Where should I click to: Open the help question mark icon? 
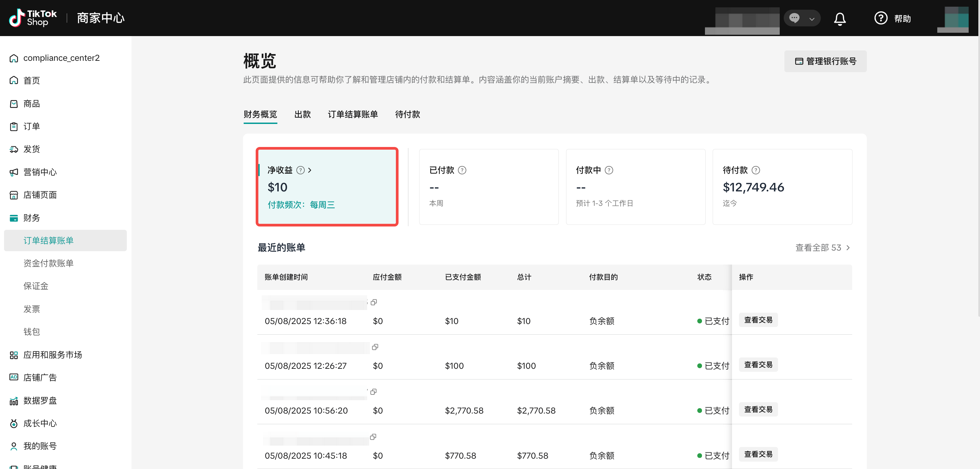(x=880, y=18)
